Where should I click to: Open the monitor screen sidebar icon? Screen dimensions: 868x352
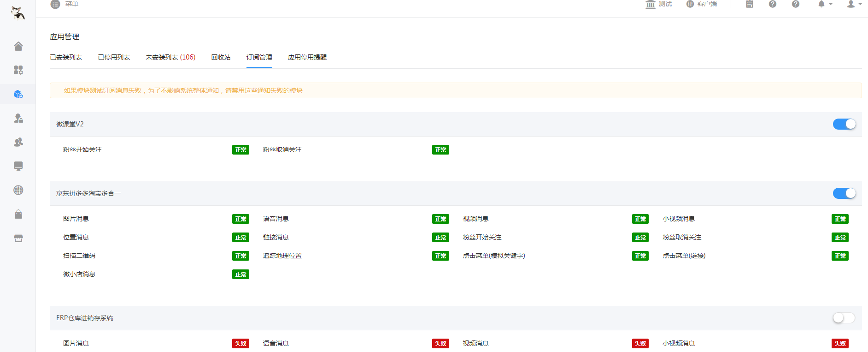(18, 166)
